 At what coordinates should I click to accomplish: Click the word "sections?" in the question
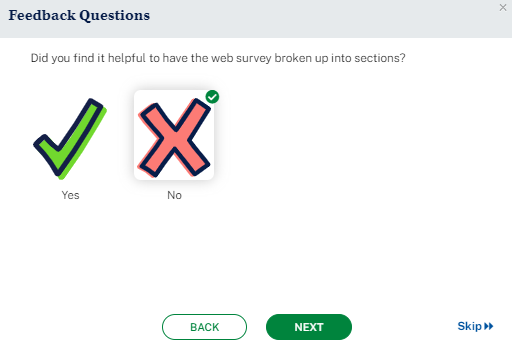(380, 58)
